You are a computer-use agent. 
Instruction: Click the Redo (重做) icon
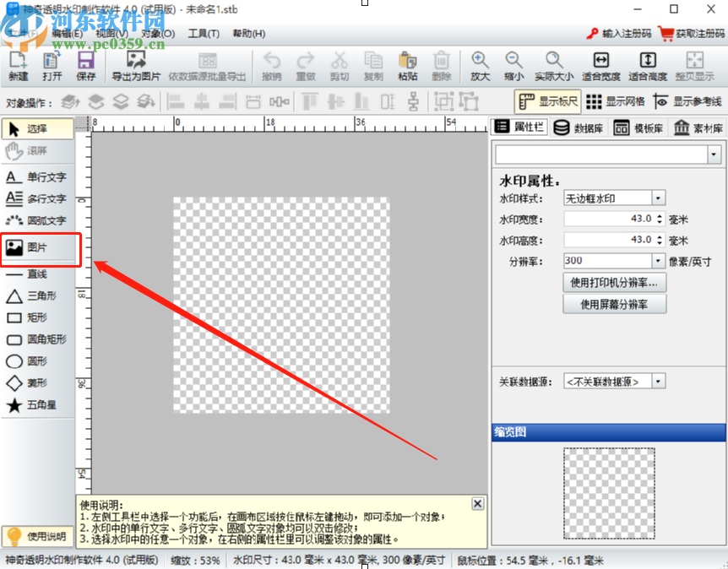306,67
